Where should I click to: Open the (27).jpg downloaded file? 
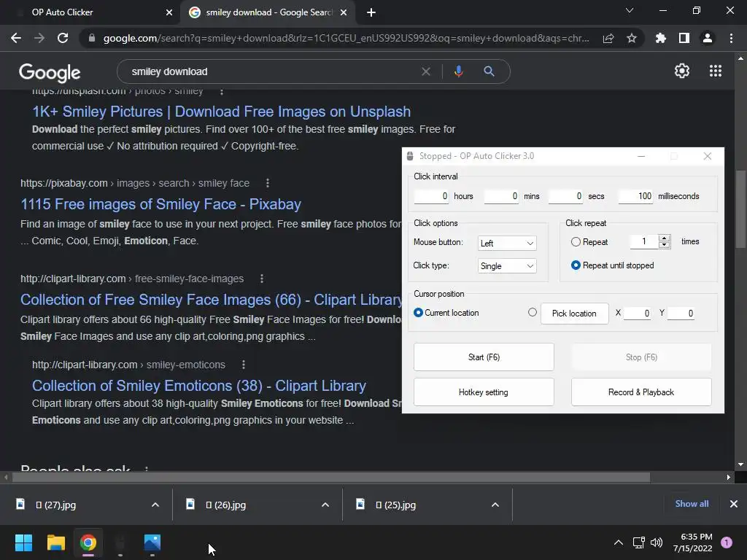coord(55,505)
